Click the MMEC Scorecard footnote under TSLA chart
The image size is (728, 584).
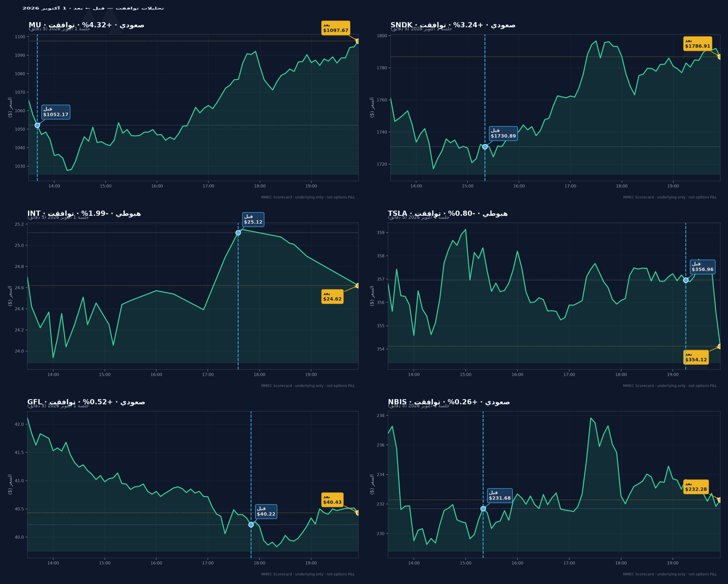pos(670,386)
